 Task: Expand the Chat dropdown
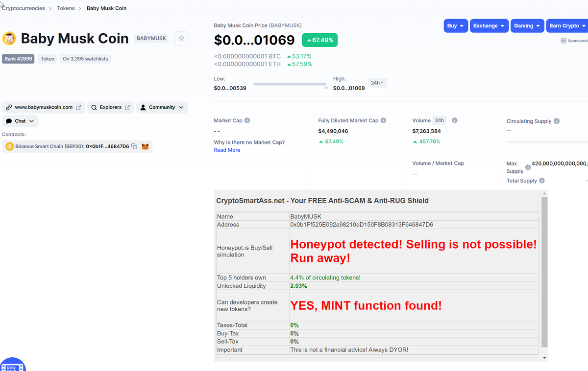pos(20,121)
